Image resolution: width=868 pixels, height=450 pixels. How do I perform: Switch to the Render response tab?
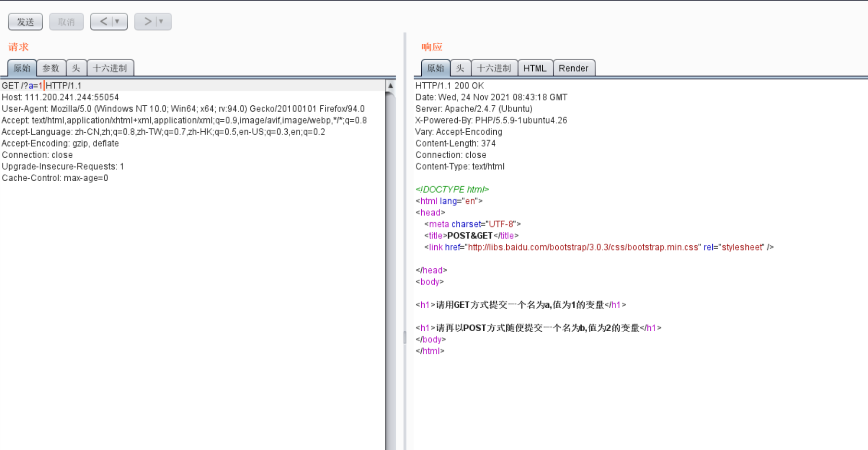coord(574,68)
